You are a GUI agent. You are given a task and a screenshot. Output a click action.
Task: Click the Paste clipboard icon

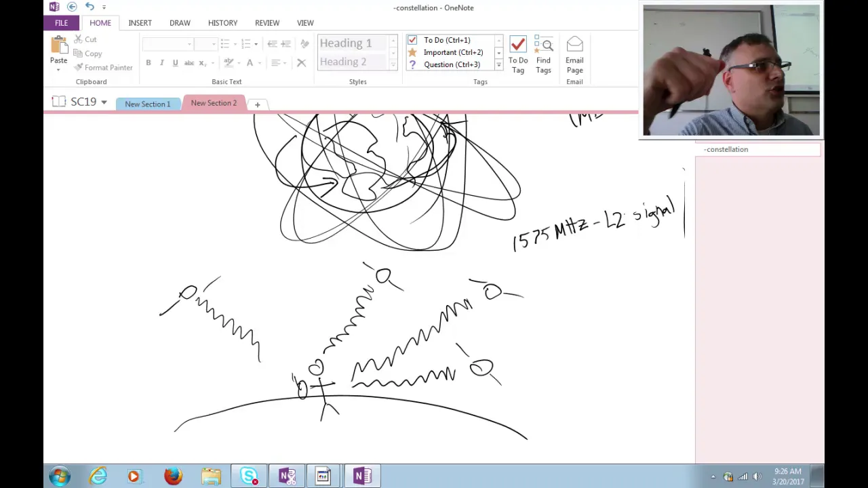(x=58, y=45)
